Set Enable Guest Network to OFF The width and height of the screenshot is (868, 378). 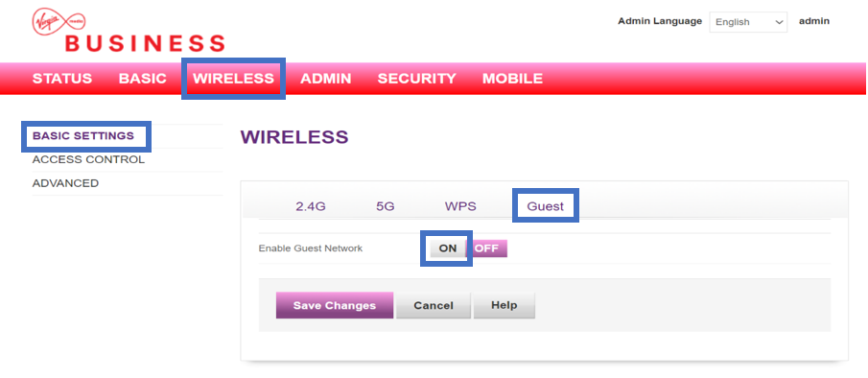(487, 248)
